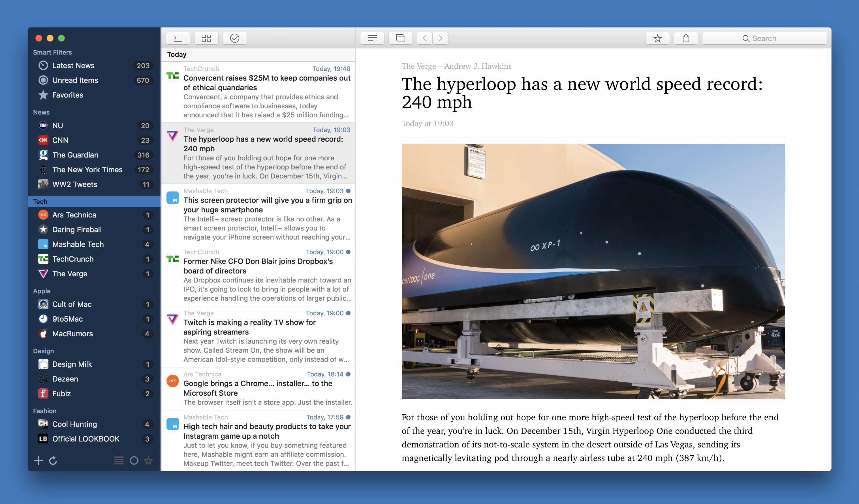Open The Guardian feed
859x504 pixels.
75,155
